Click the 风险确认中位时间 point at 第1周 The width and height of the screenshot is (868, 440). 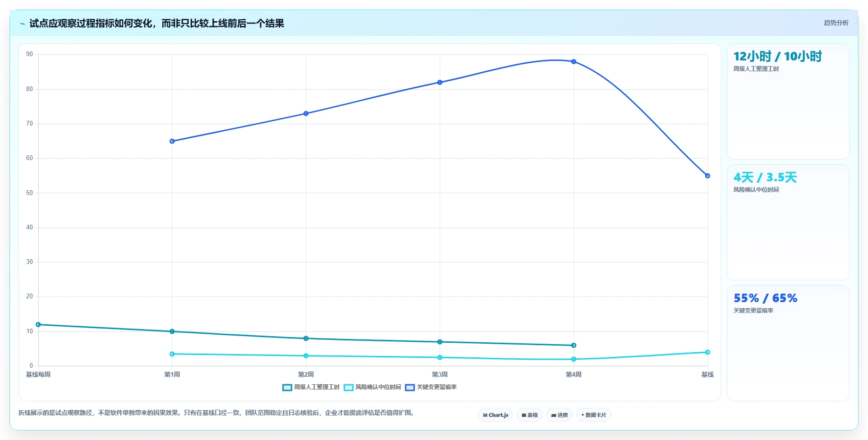(172, 354)
